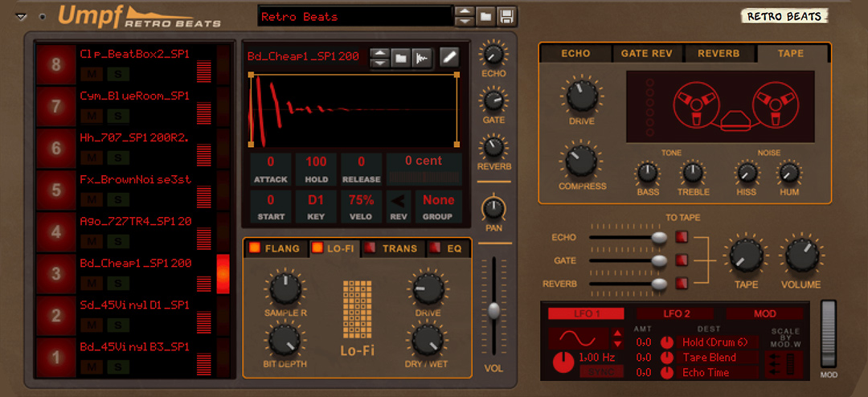Screen dimensions: 868x397
Task: Change the LFO waveform with the arrows
Action: click(618, 338)
